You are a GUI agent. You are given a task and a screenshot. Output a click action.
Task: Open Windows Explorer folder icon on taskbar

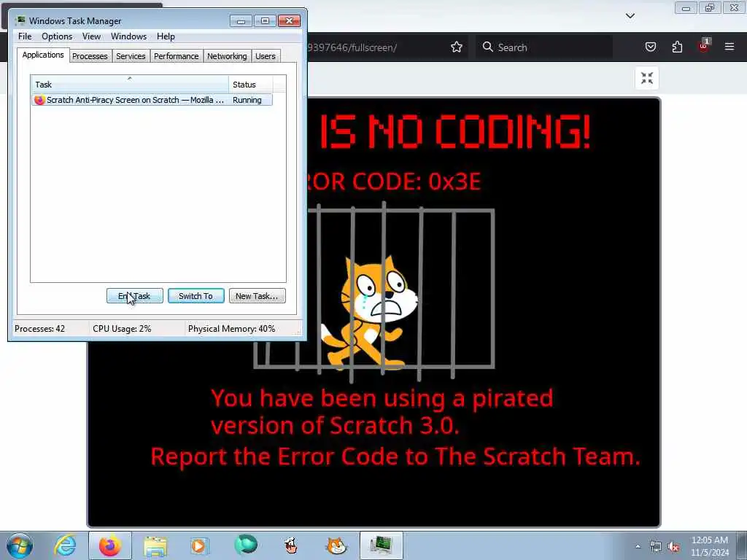click(x=155, y=545)
